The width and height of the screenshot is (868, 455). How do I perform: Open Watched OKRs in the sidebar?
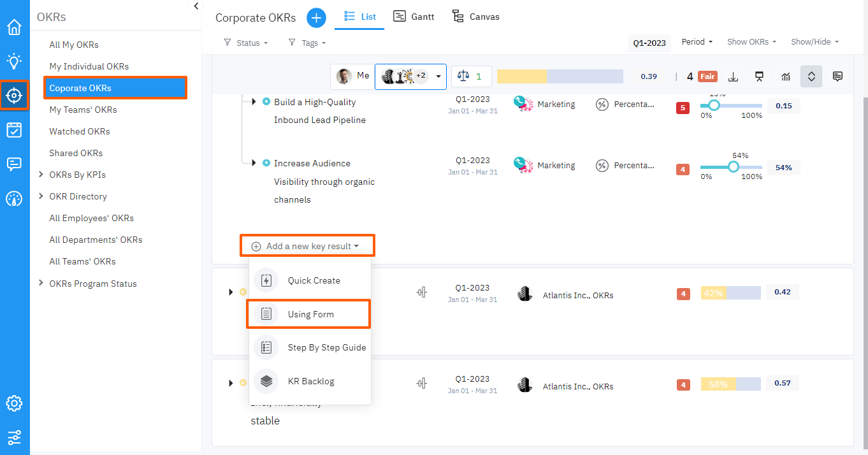(80, 131)
